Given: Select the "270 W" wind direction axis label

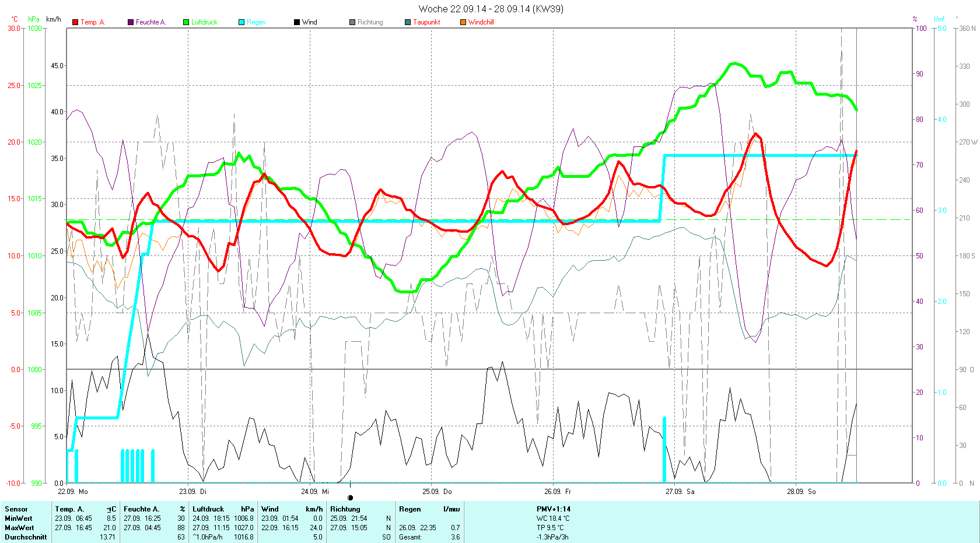Looking at the screenshot, I should pyautogui.click(x=968, y=142).
